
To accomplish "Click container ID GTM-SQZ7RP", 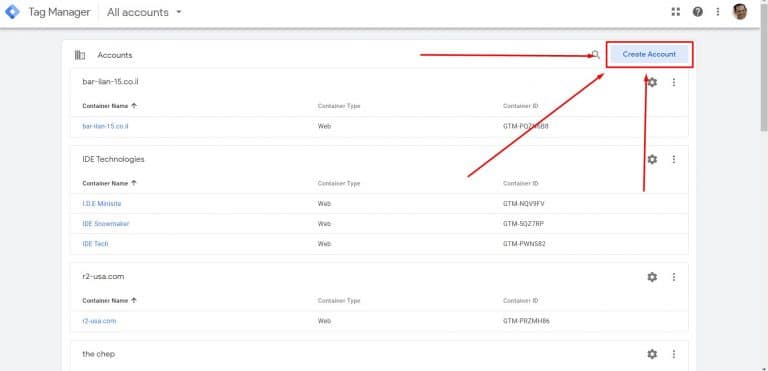I will coord(524,223).
